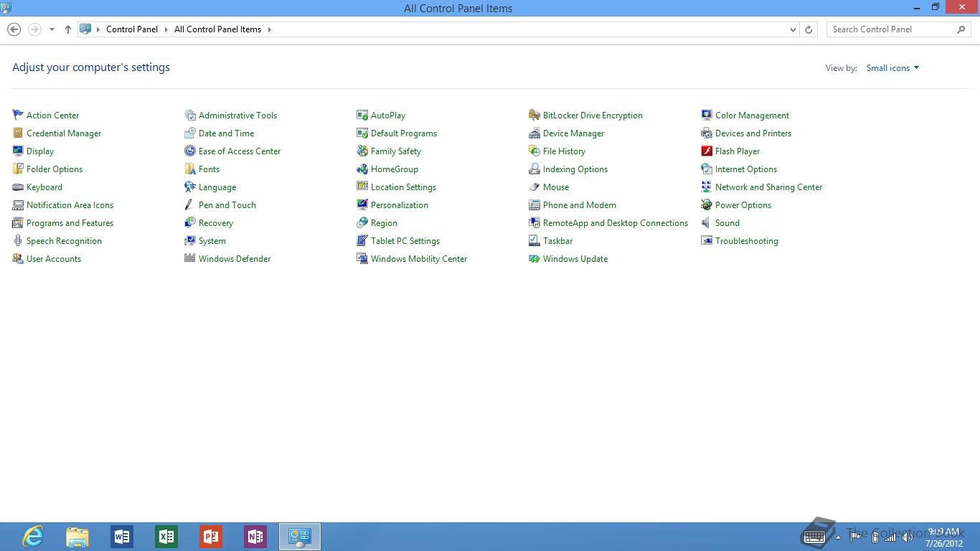Click the File History link
Image resolution: width=980 pixels, height=551 pixels.
click(564, 151)
